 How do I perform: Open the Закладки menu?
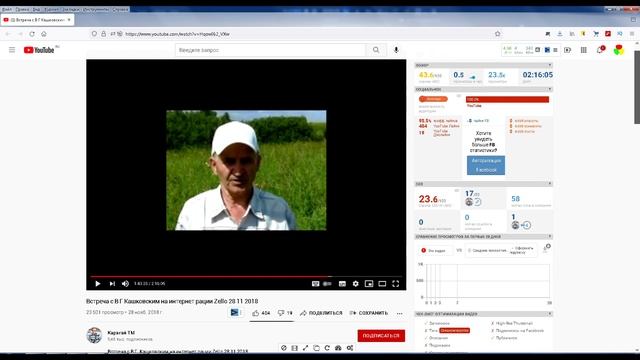[x=71, y=9]
